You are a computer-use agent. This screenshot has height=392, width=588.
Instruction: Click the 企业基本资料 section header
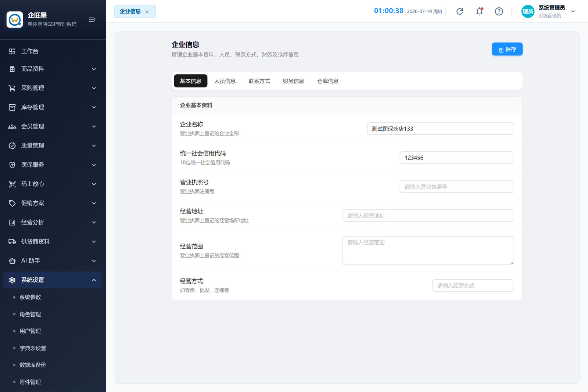coord(196,105)
